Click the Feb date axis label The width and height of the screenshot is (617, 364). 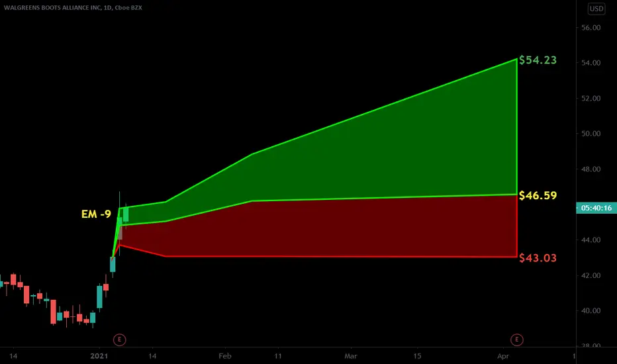point(224,356)
